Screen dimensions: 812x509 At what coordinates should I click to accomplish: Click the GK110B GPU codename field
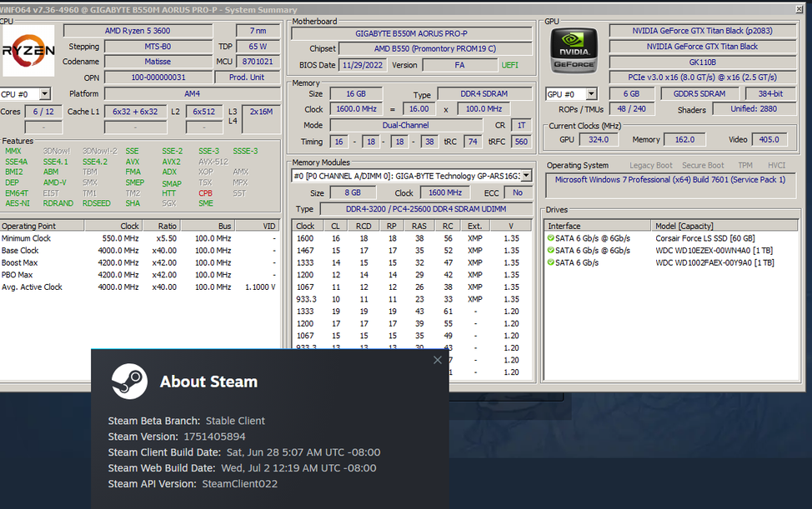[702, 62]
